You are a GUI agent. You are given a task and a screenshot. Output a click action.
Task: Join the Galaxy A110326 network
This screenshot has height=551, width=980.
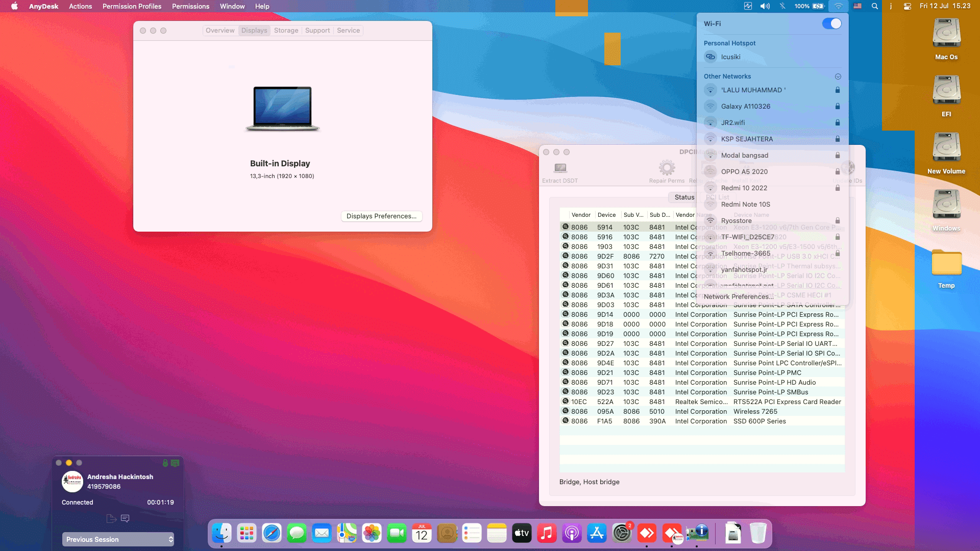772,106
